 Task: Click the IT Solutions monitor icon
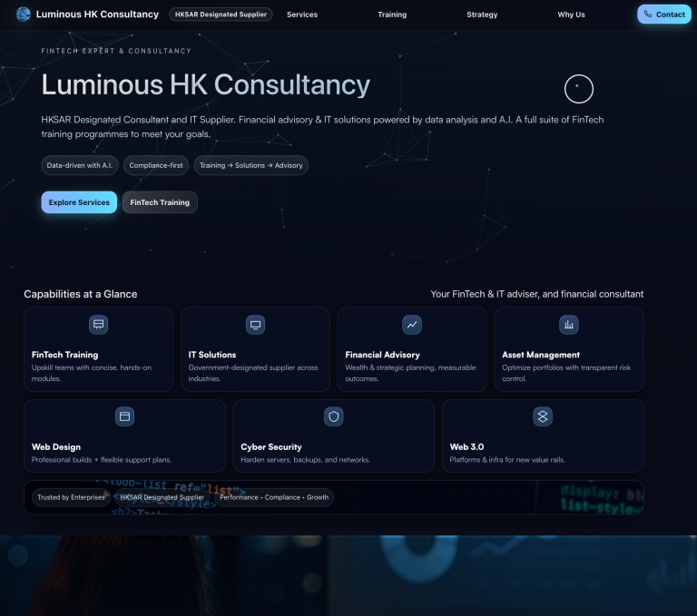click(x=255, y=324)
